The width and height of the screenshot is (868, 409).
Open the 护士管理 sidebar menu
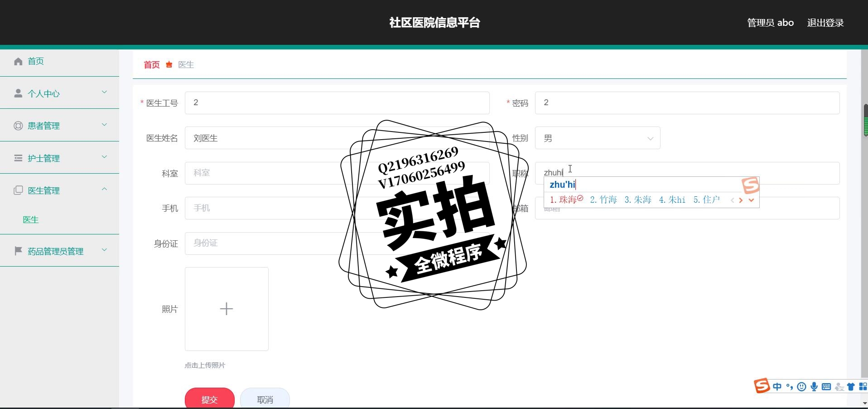[59, 158]
